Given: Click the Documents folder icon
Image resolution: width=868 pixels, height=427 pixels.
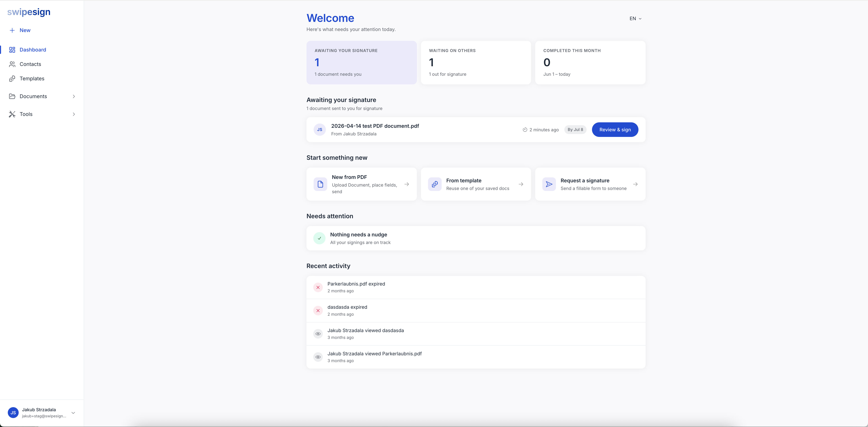Looking at the screenshot, I should click(x=12, y=96).
